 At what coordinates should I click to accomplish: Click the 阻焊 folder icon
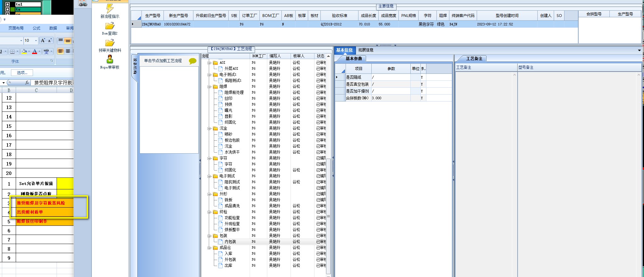(x=215, y=86)
